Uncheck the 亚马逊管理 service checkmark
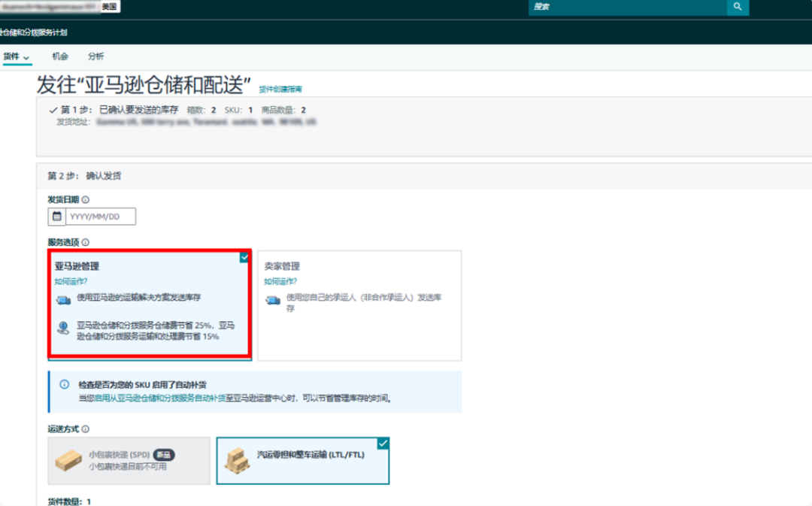 click(x=244, y=256)
